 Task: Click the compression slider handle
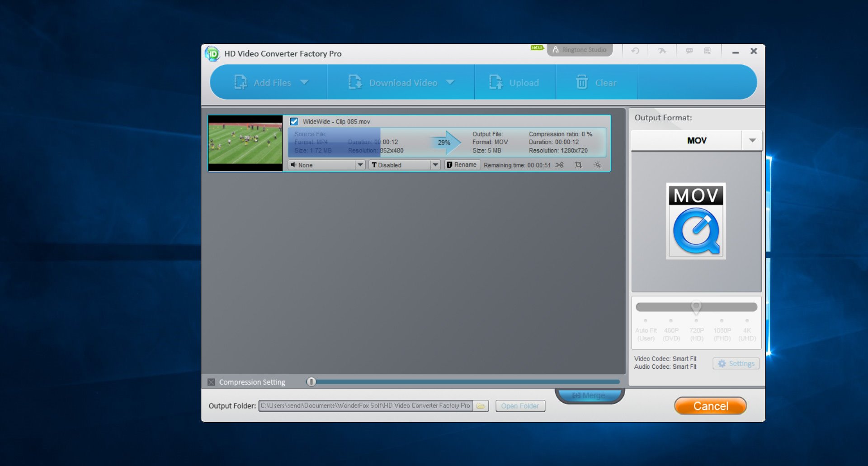coord(311,382)
